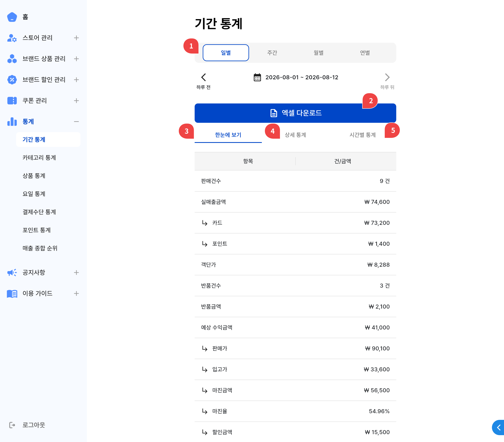Open the 상세 통계 tab
The image size is (504, 442).
pos(295,135)
